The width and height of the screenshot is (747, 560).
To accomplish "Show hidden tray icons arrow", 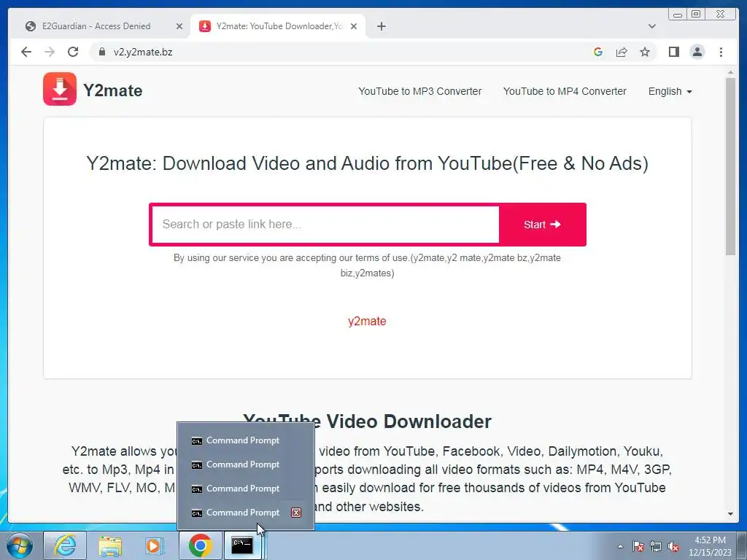I will click(x=620, y=546).
